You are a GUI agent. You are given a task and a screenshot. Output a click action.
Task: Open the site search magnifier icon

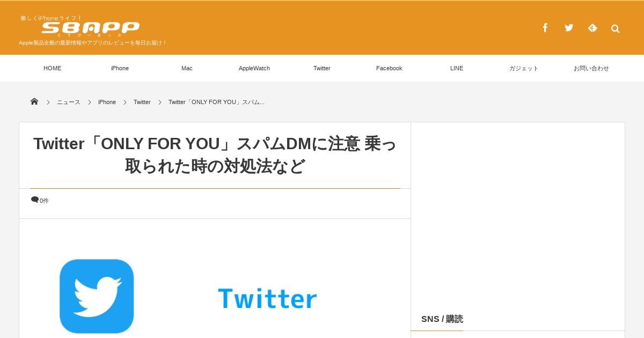pos(615,28)
